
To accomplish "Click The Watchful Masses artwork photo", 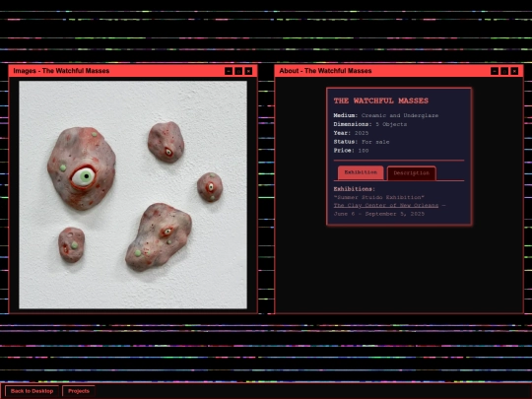I will point(133,195).
